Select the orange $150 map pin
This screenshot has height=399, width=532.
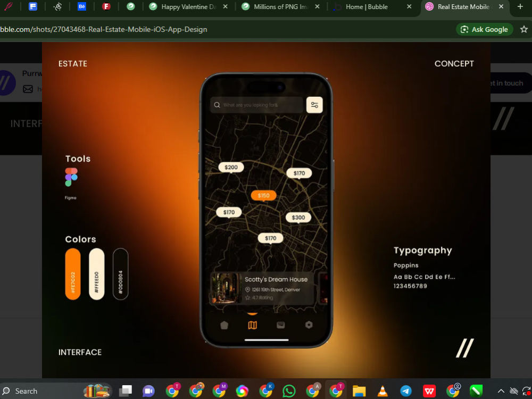(x=264, y=195)
